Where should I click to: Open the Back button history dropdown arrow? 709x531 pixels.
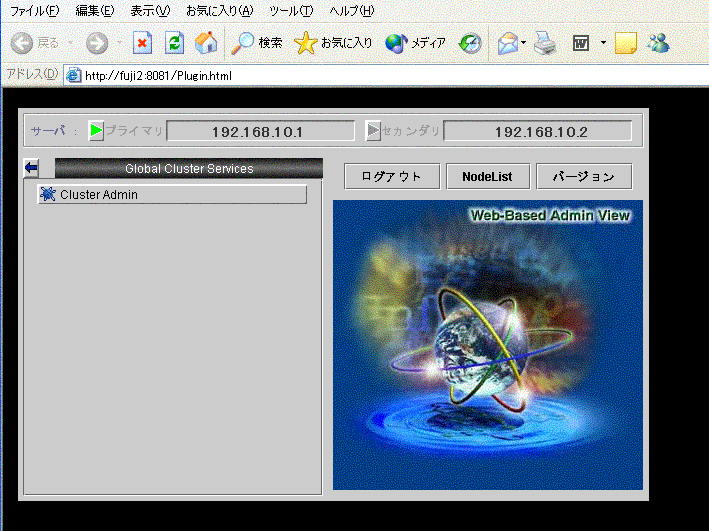point(71,43)
